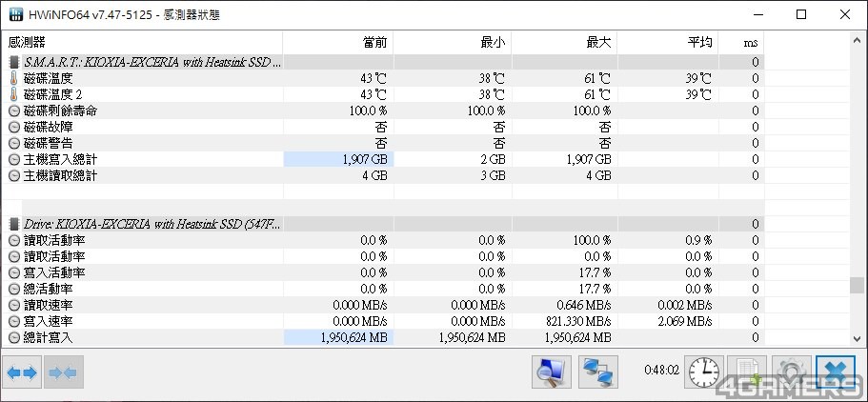This screenshot has width=868, height=402.
Task: Click the Drive: KIOXIA-EXCERIA chip icon
Action: [14, 224]
